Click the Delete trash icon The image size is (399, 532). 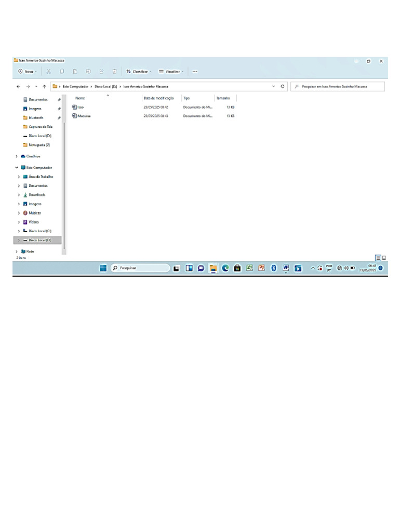tap(115, 72)
